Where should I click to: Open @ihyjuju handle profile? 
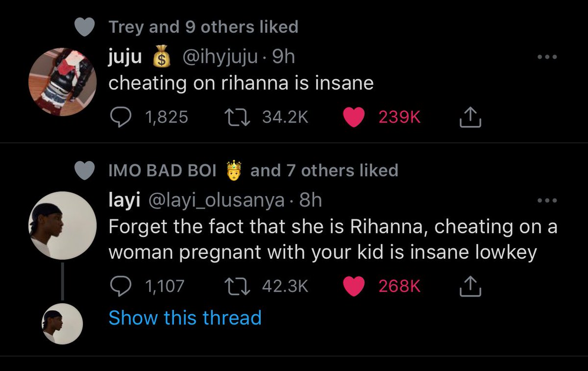(219, 58)
